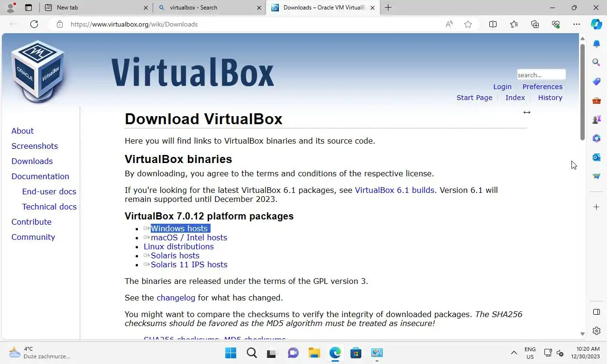Open Downloads in left navigation
This screenshot has height=364, width=607.
click(32, 161)
